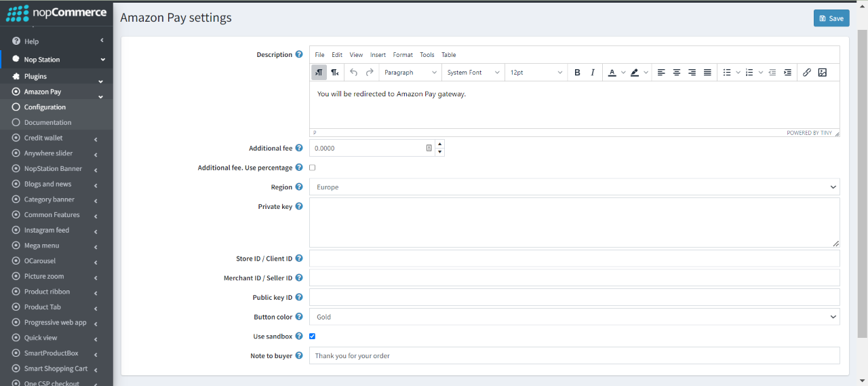Click the Merchant ID / Seller ID field

coord(574,277)
